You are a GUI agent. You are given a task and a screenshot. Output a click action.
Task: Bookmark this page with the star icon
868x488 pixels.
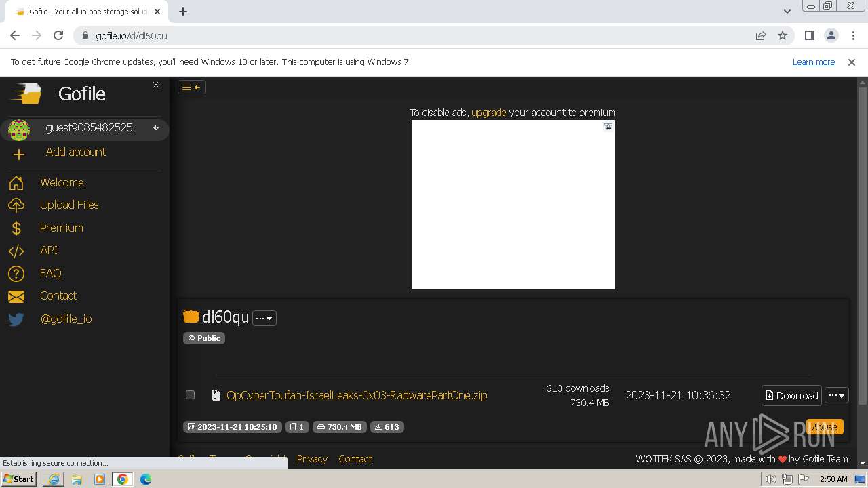click(783, 35)
